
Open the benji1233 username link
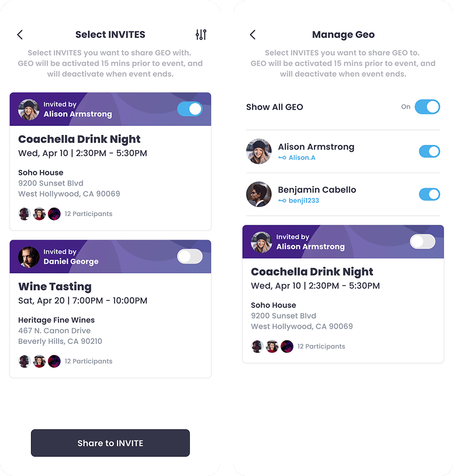304,201
